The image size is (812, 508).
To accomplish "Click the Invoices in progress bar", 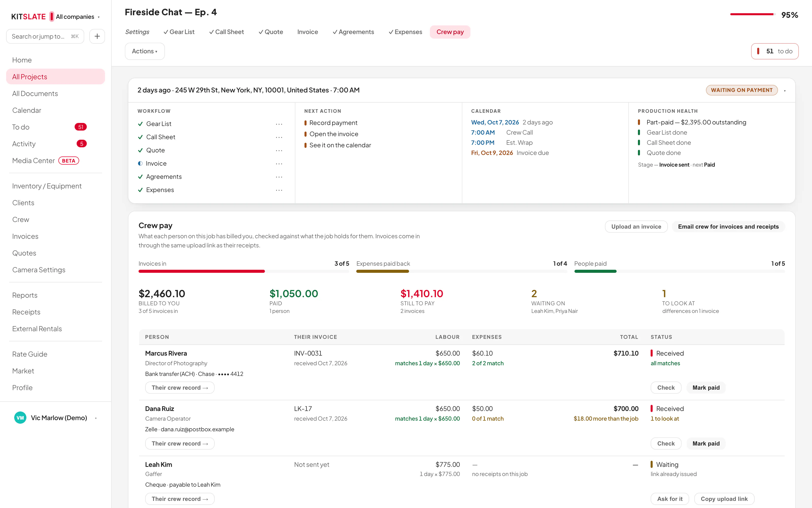I will [x=244, y=271].
